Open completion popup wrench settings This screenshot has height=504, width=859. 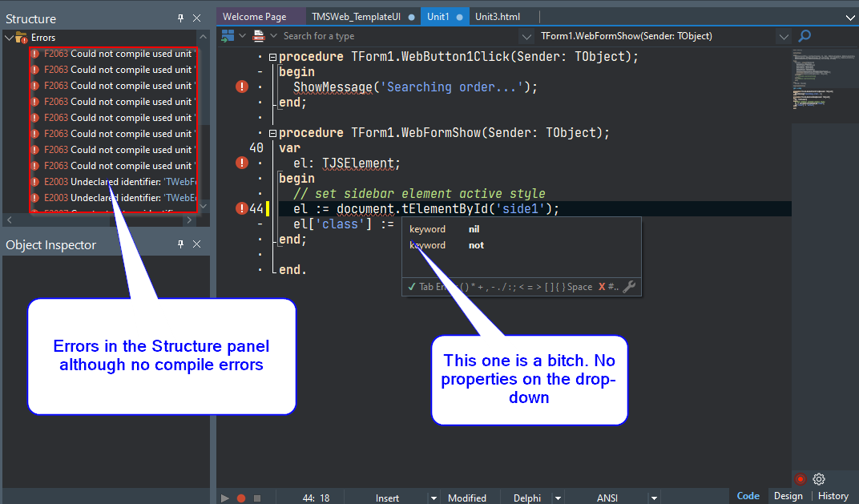tap(630, 287)
